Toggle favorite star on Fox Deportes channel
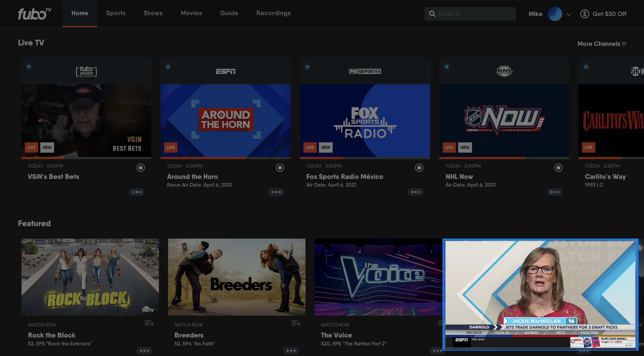 (x=308, y=67)
